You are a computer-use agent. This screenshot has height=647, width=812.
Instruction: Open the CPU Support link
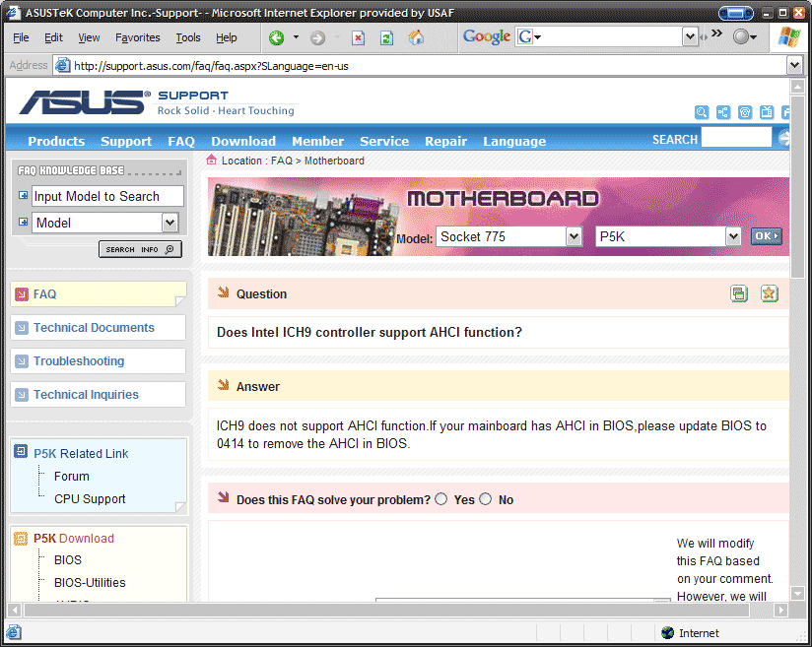pos(90,499)
